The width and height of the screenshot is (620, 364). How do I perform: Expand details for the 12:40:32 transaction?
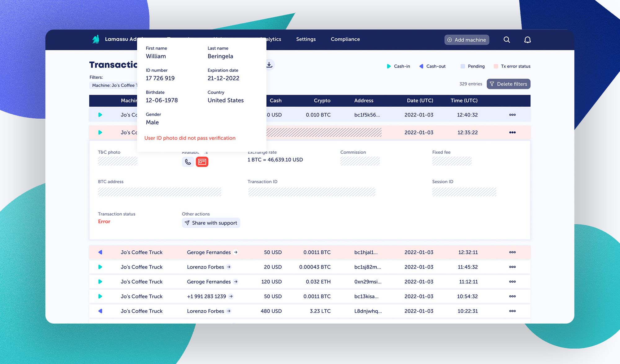[512, 115]
